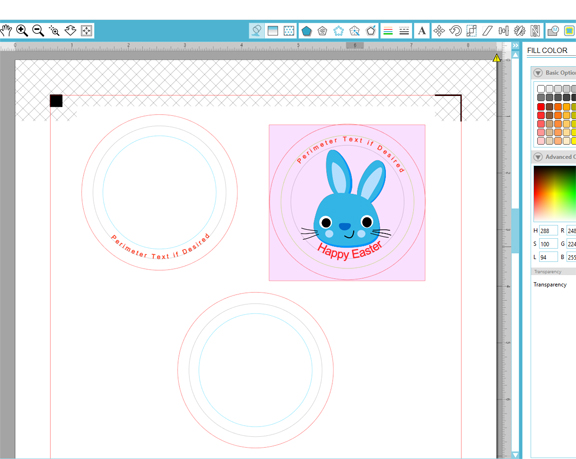
Task: Pick a color in the advanced spectrum
Action: click(555, 194)
